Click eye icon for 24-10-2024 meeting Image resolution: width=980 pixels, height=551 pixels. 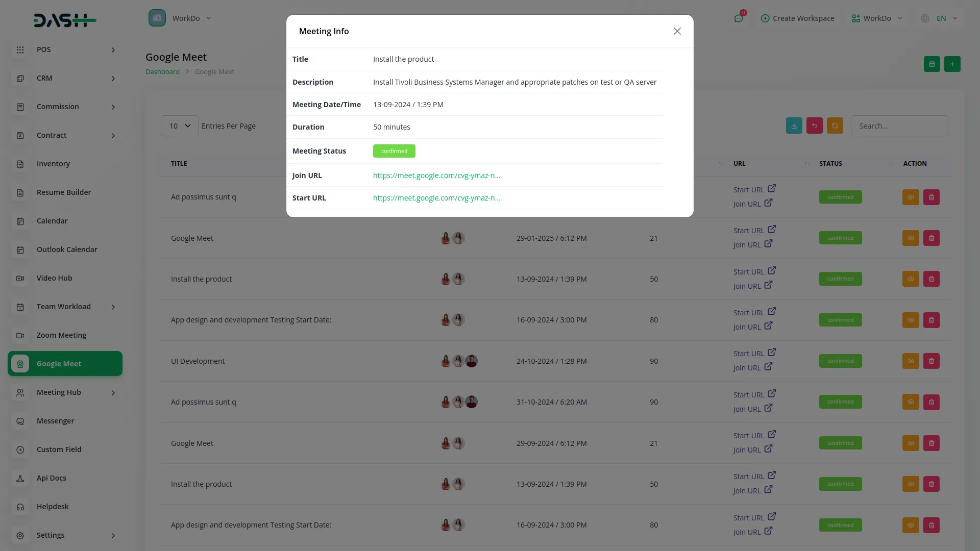pos(910,361)
